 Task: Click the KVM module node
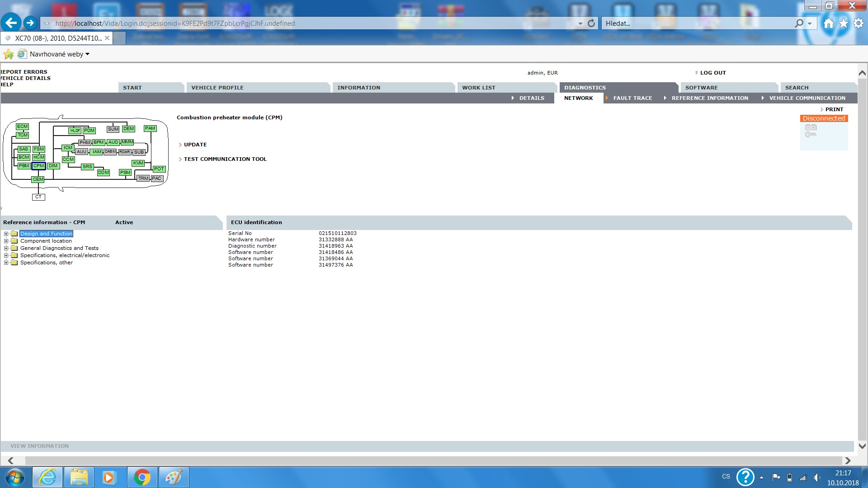(x=138, y=163)
